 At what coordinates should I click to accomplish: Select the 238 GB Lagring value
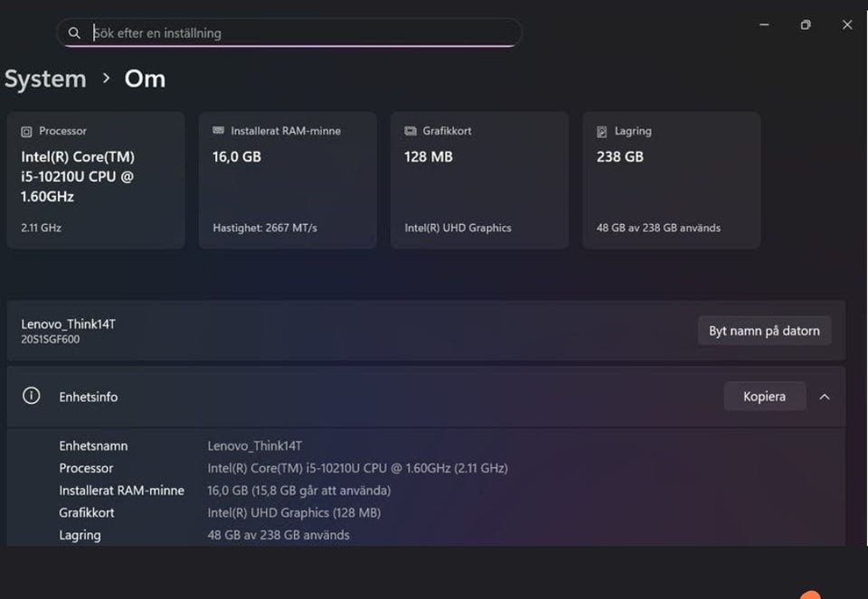(x=620, y=157)
